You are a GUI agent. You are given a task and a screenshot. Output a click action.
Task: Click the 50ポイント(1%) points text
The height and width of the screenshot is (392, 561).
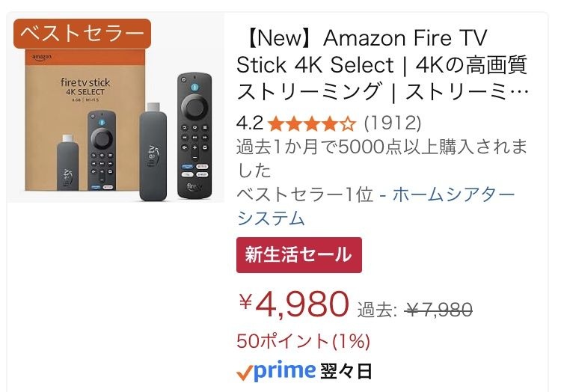[303, 341]
